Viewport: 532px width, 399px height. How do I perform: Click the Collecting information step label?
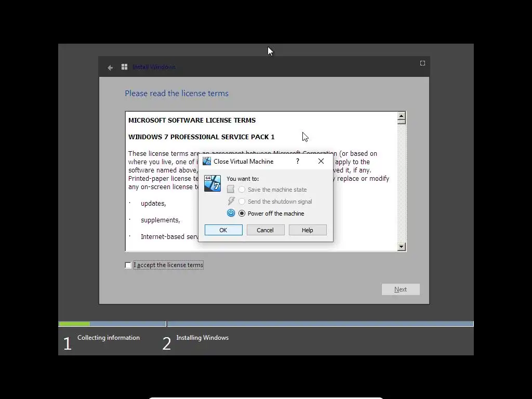[x=109, y=338]
